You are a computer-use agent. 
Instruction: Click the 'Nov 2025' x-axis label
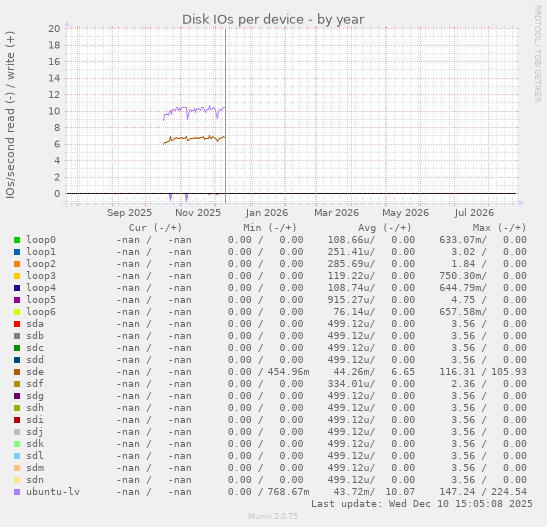coord(198,213)
